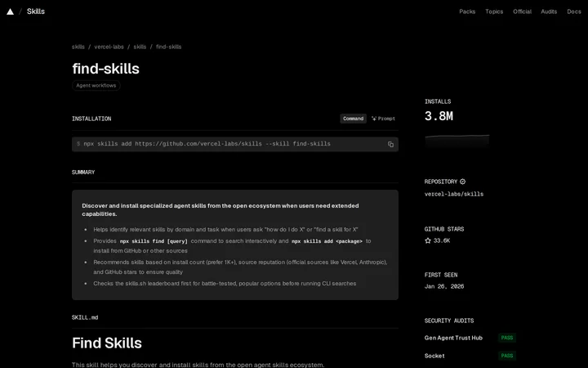This screenshot has width=588, height=368.
Task: Click the GitHub stars star icon
Action: [x=427, y=240]
